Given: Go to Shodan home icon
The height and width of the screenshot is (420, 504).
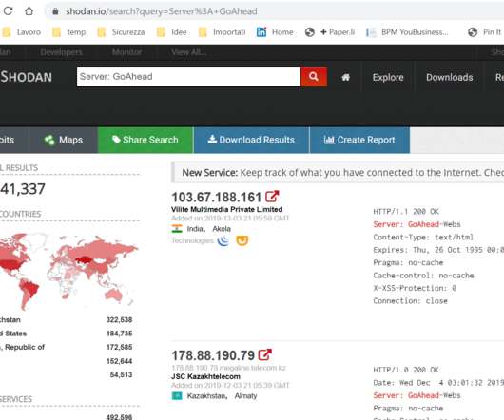Looking at the screenshot, I should 345,77.
